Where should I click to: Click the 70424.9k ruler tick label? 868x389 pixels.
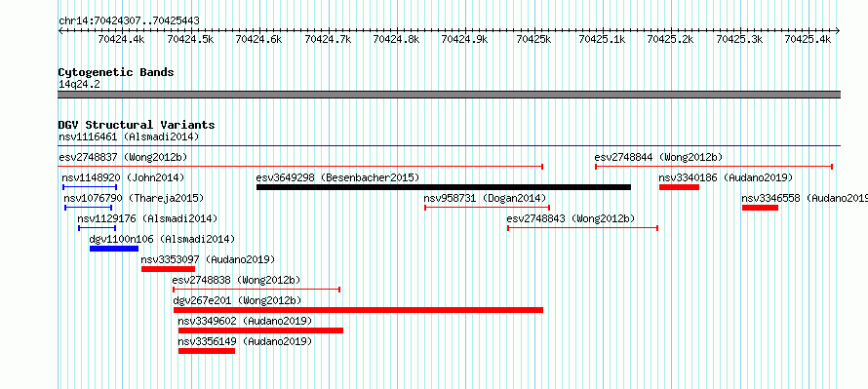[465, 39]
